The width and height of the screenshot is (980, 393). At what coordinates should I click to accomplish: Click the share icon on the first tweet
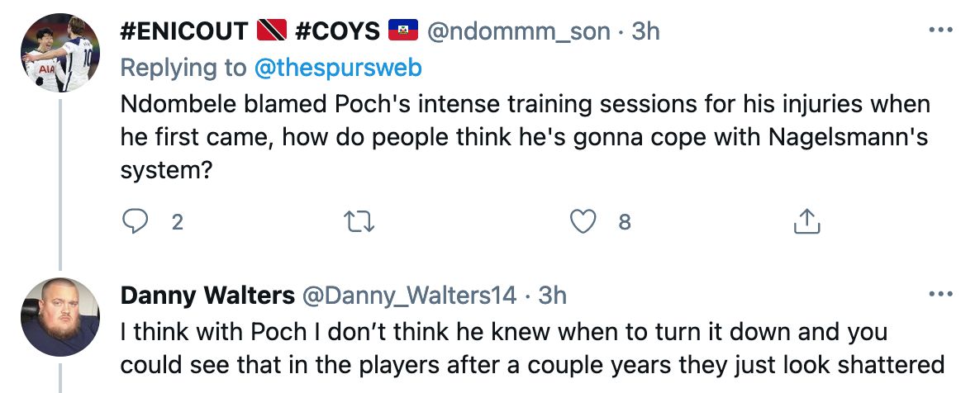click(806, 221)
